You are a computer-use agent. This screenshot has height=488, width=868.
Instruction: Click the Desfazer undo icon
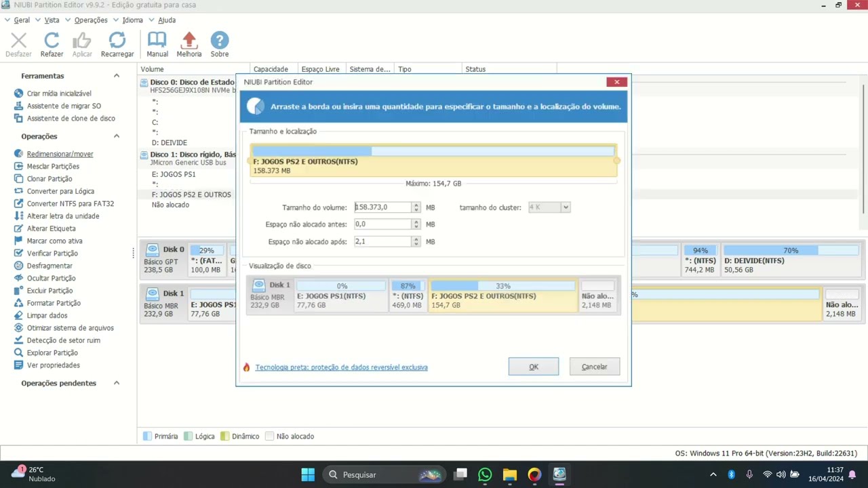pos(19,41)
